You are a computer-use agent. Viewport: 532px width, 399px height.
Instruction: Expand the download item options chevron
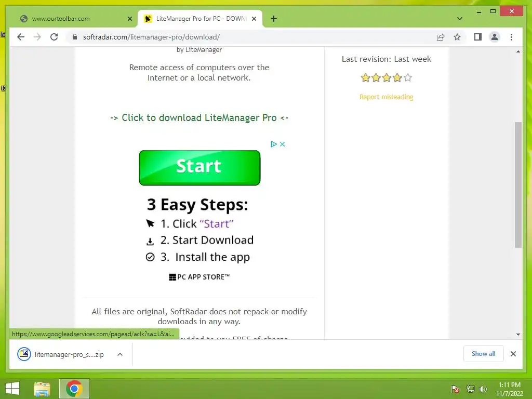coord(120,354)
